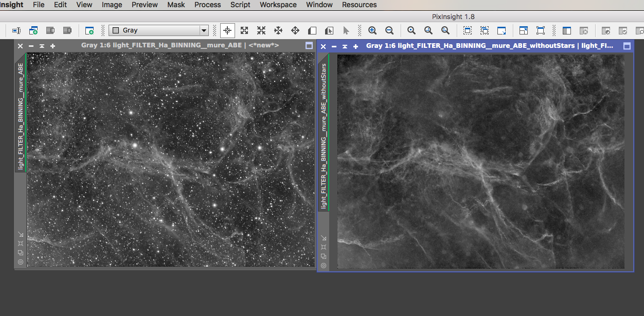Viewport: 644px width, 316px height.
Task: Click the diagonal arrow icon in withoutStars sidebar
Action: coord(324,238)
